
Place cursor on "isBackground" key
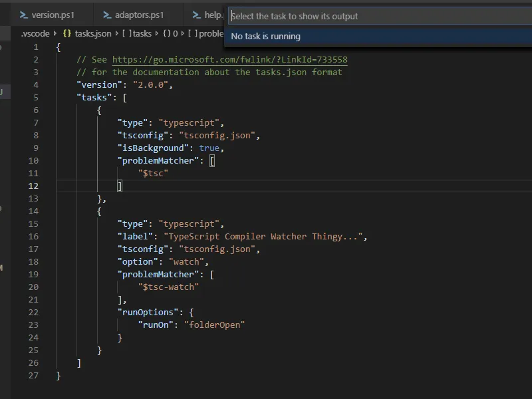click(x=153, y=148)
